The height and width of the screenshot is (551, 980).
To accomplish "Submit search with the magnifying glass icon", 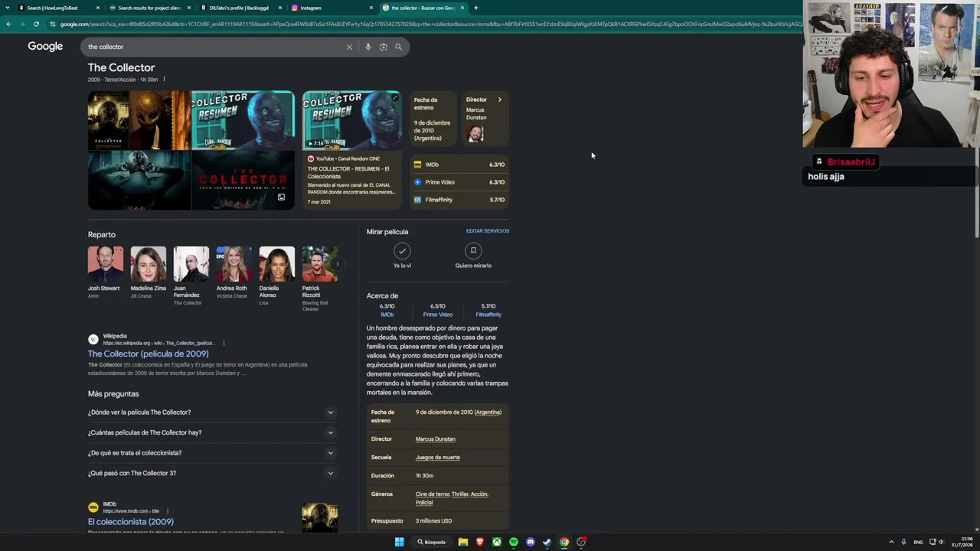I will pyautogui.click(x=398, y=47).
